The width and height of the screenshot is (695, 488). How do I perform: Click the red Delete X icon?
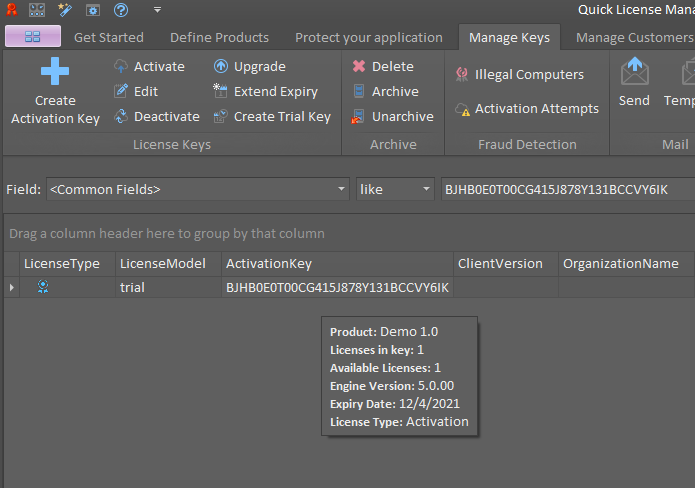coord(359,66)
